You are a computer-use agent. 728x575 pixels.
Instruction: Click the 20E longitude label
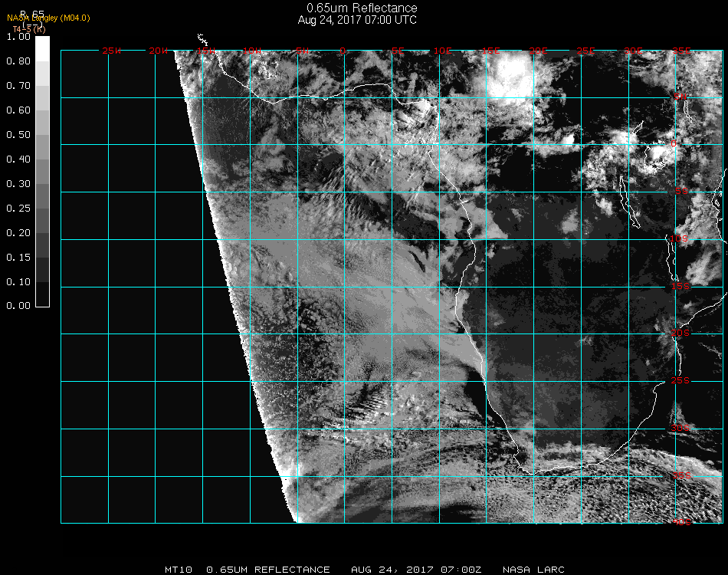pyautogui.click(x=538, y=51)
